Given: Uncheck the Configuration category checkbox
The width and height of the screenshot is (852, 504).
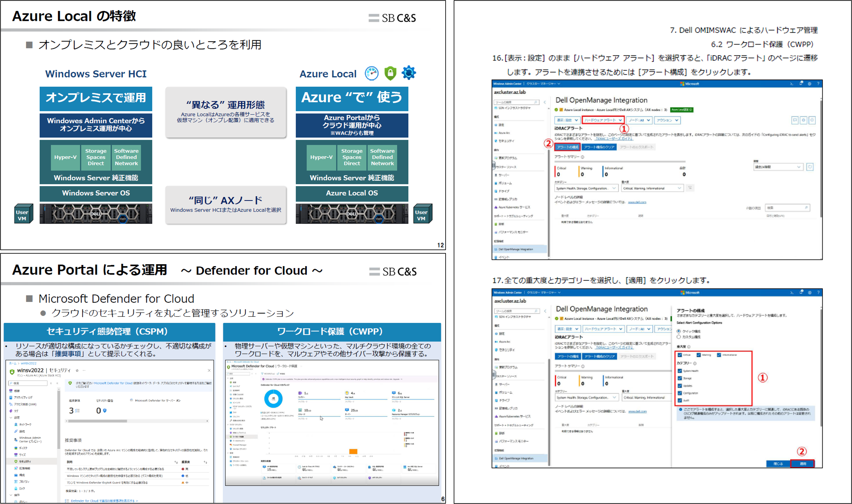Looking at the screenshot, I should click(680, 393).
